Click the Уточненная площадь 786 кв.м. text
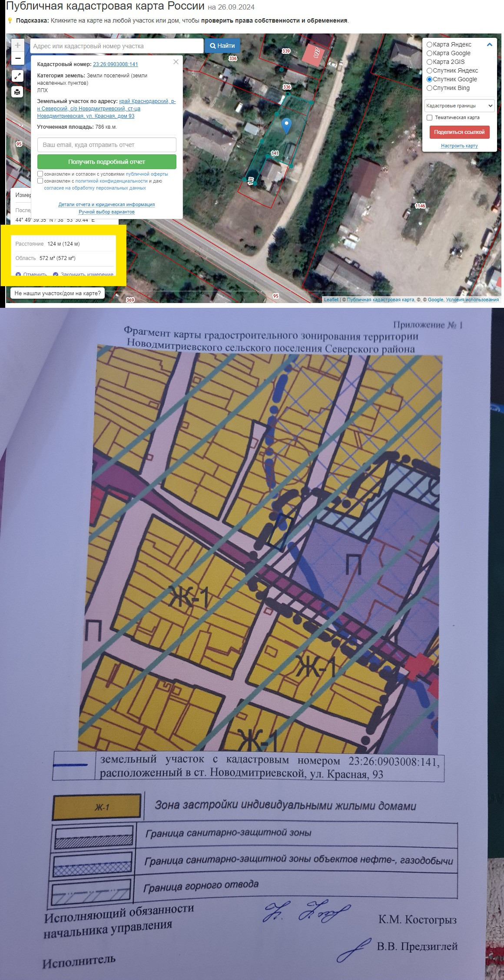The width and height of the screenshot is (504, 980). coord(77,127)
